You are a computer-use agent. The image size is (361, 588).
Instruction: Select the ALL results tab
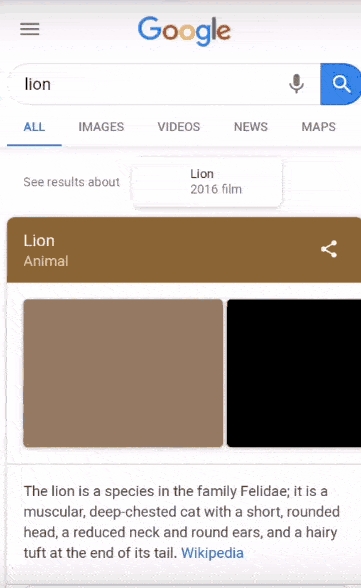click(x=34, y=127)
